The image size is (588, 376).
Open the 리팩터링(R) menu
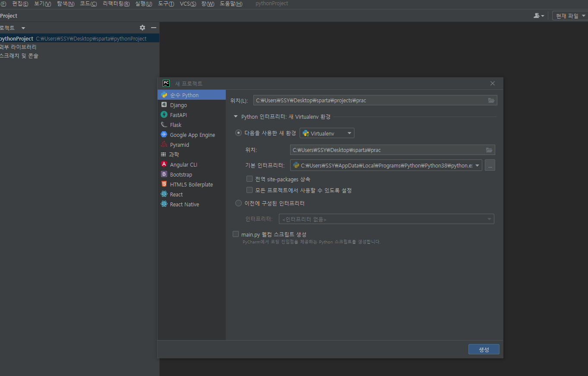coord(116,4)
